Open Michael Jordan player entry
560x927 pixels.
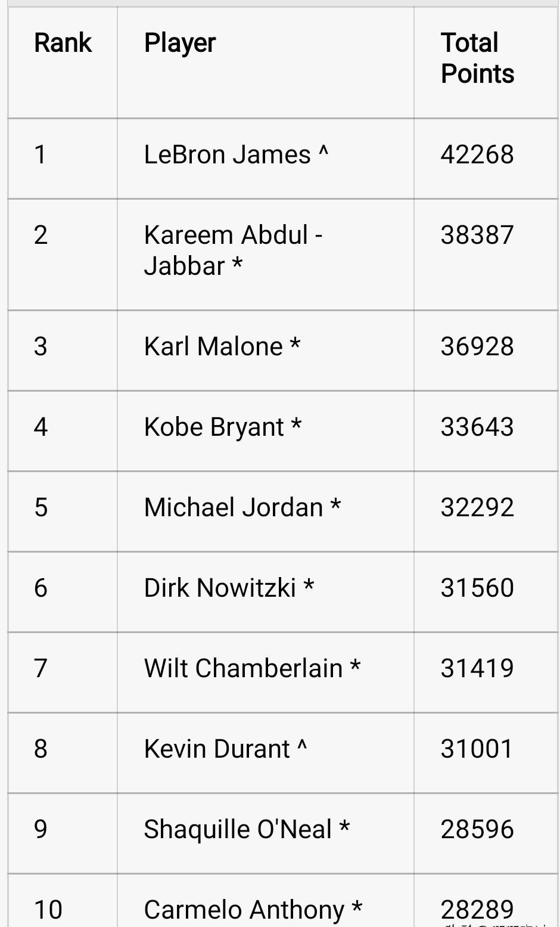234,507
